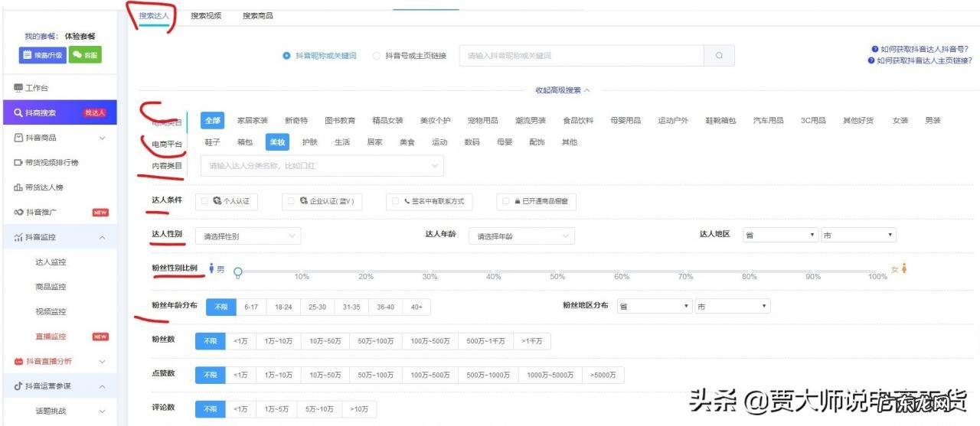Open the 请选择性别 gender dropdown
Screen dimensions: 980x426
click(248, 236)
